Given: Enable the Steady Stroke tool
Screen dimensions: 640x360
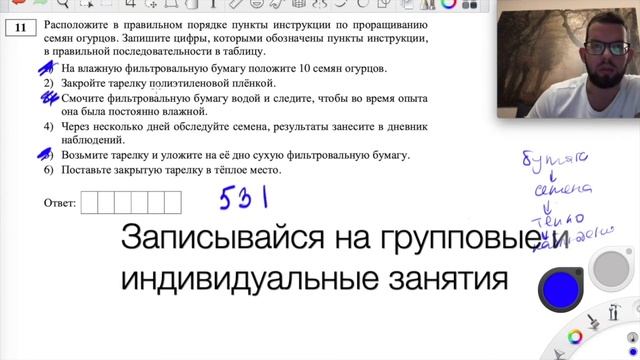Looking at the screenshot, I should coord(341,4).
